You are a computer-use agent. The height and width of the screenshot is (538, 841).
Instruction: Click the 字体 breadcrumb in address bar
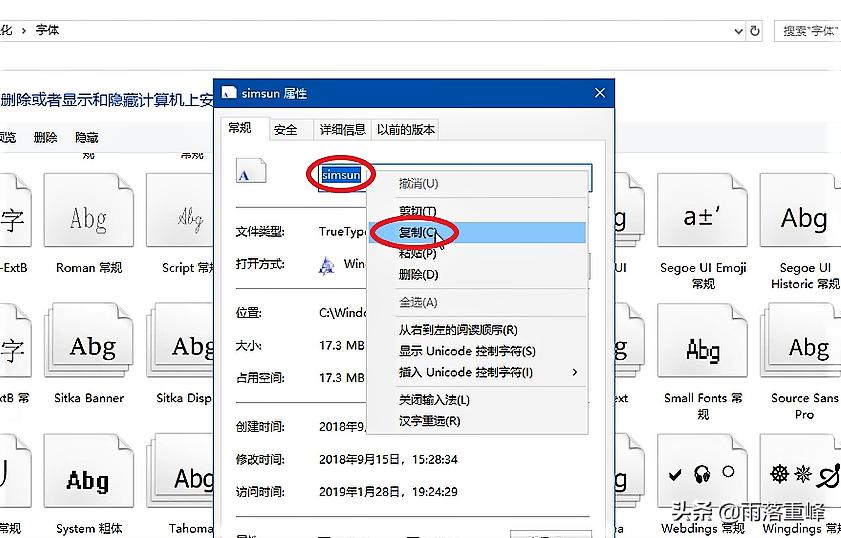point(47,31)
